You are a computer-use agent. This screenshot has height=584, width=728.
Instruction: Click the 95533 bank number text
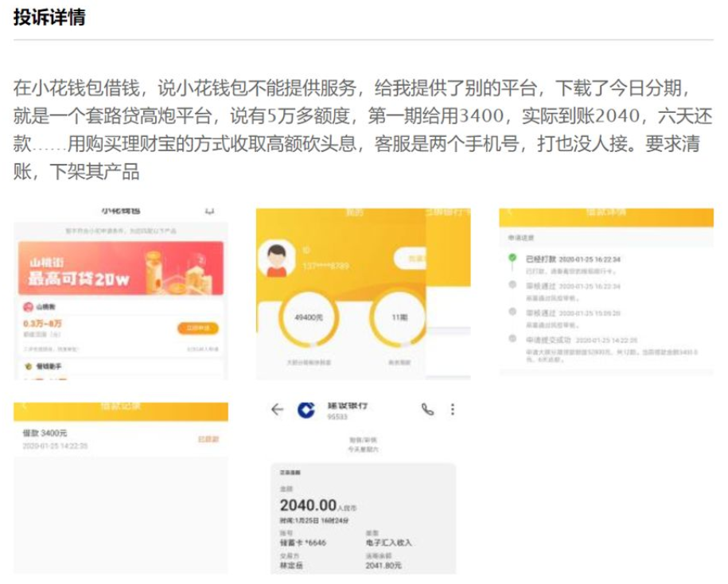click(337, 417)
